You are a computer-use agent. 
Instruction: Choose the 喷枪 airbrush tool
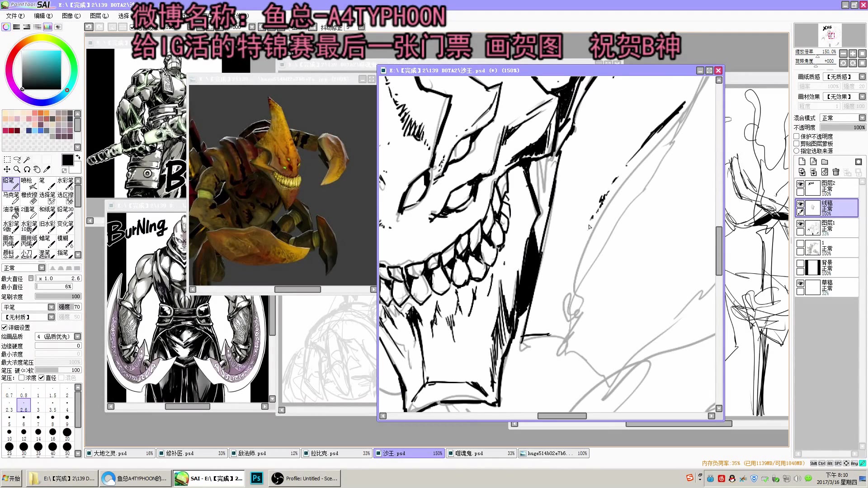[29, 183]
